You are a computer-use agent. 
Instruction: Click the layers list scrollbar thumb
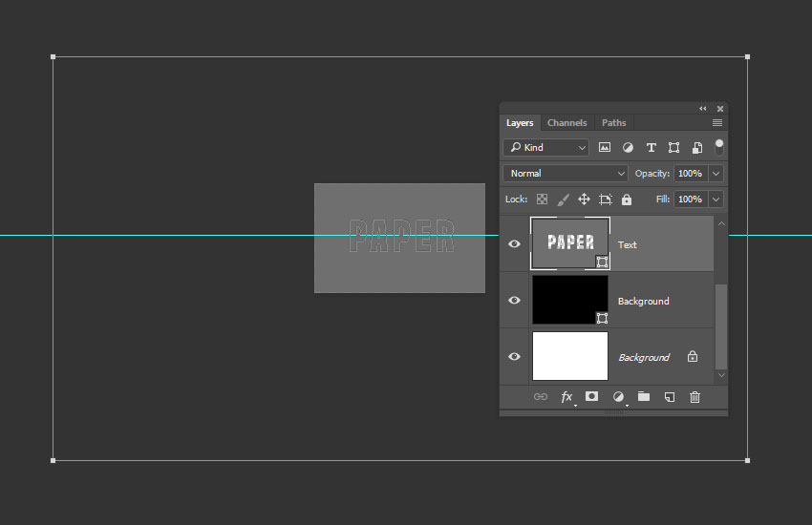coord(721,325)
